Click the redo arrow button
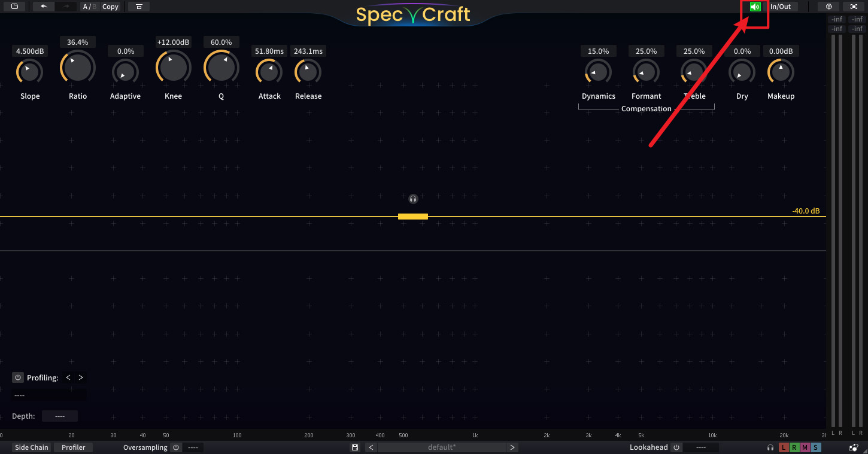 [x=66, y=7]
